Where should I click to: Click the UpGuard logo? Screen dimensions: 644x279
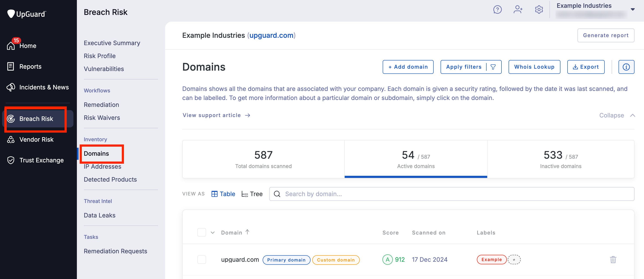click(27, 14)
